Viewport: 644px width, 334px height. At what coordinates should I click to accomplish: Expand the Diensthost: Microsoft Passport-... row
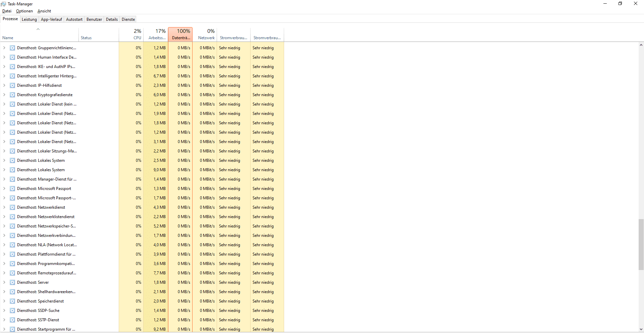coord(4,198)
